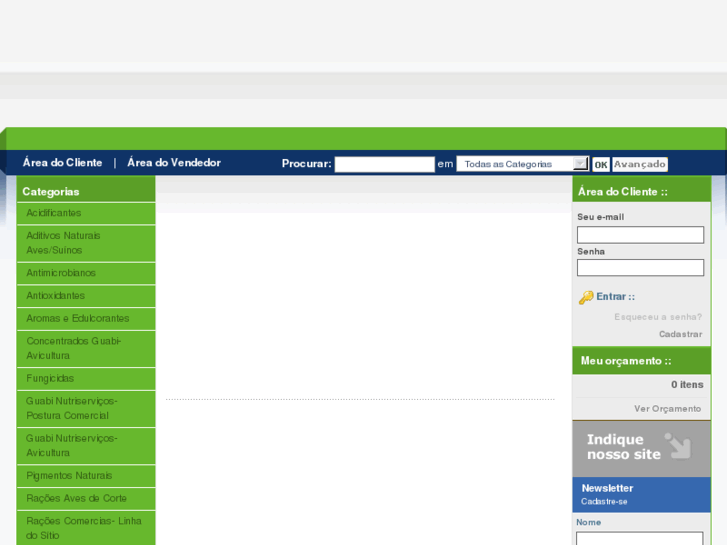Select the Antioxidantes category

point(86,296)
